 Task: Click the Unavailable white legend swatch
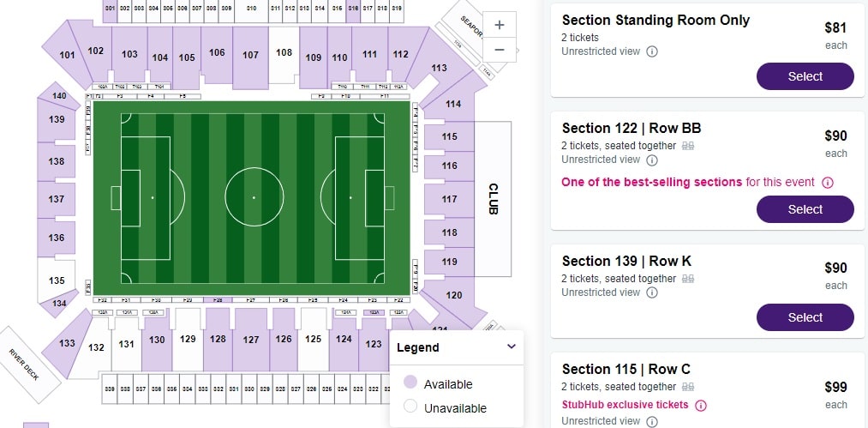pyautogui.click(x=410, y=407)
